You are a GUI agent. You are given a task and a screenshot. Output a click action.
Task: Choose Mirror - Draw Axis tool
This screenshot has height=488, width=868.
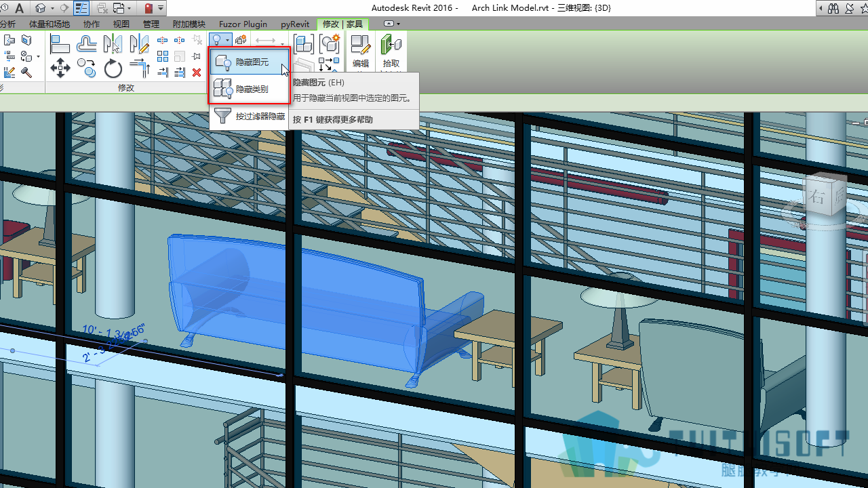[139, 45]
